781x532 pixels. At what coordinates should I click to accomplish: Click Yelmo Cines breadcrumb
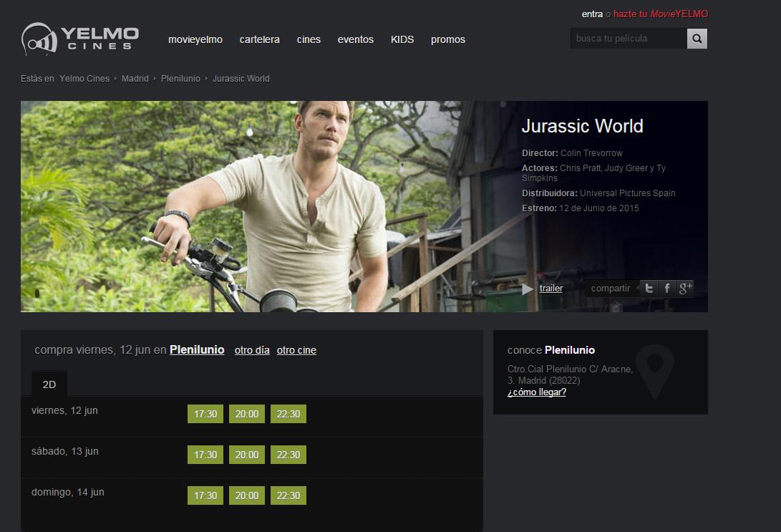pos(84,79)
